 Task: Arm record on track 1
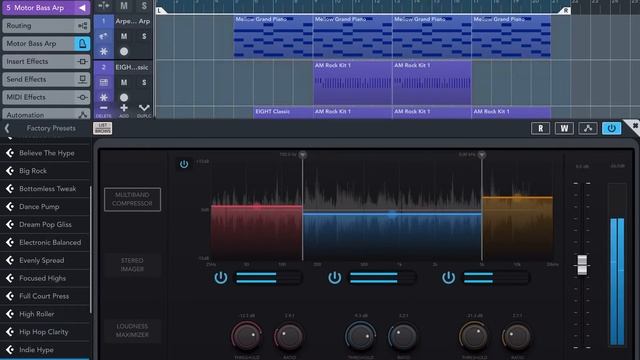coord(124,51)
